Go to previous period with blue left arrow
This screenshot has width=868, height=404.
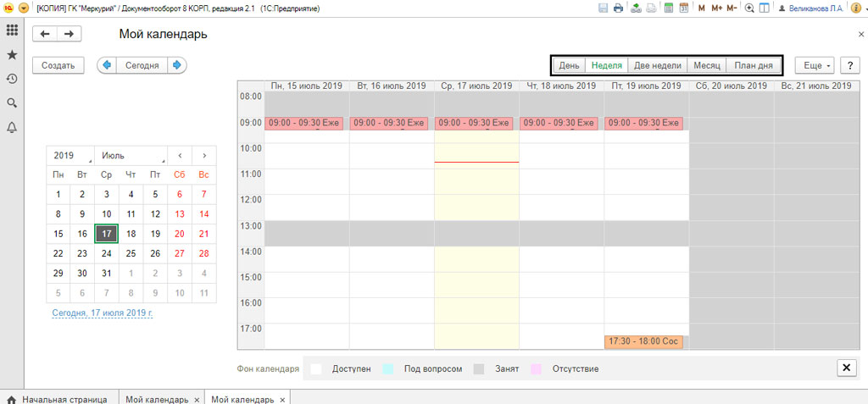[x=108, y=65]
